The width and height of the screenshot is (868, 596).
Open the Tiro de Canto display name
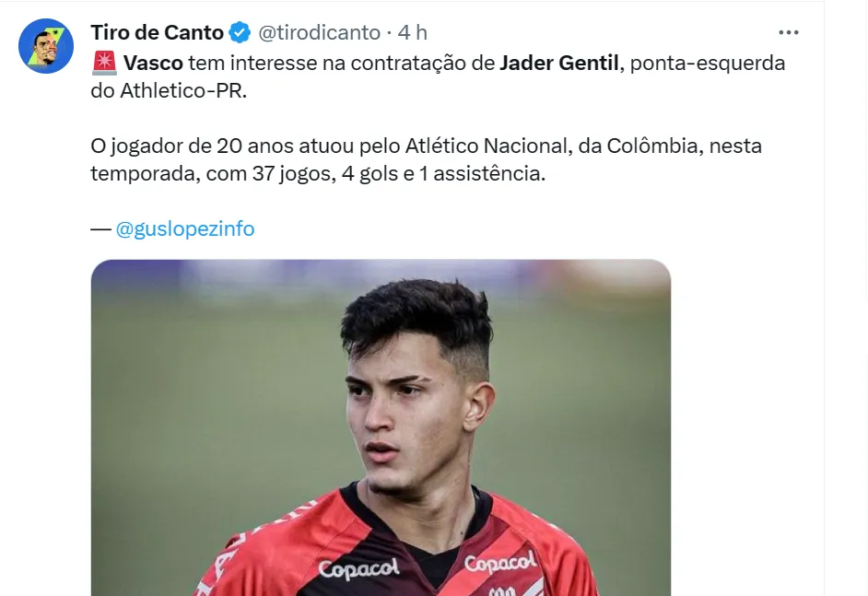pyautogui.click(x=157, y=33)
